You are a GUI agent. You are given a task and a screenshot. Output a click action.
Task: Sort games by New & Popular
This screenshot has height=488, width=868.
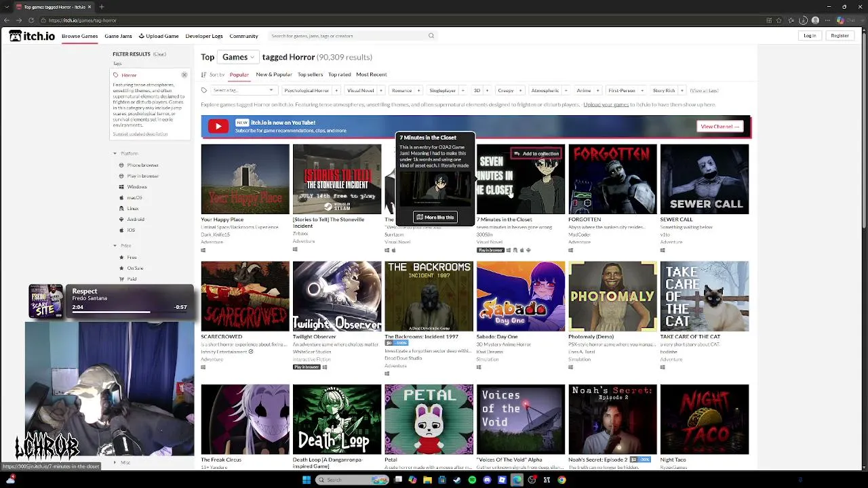click(274, 75)
